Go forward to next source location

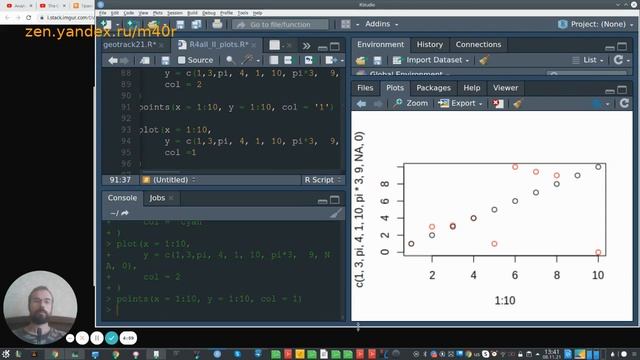124,60
